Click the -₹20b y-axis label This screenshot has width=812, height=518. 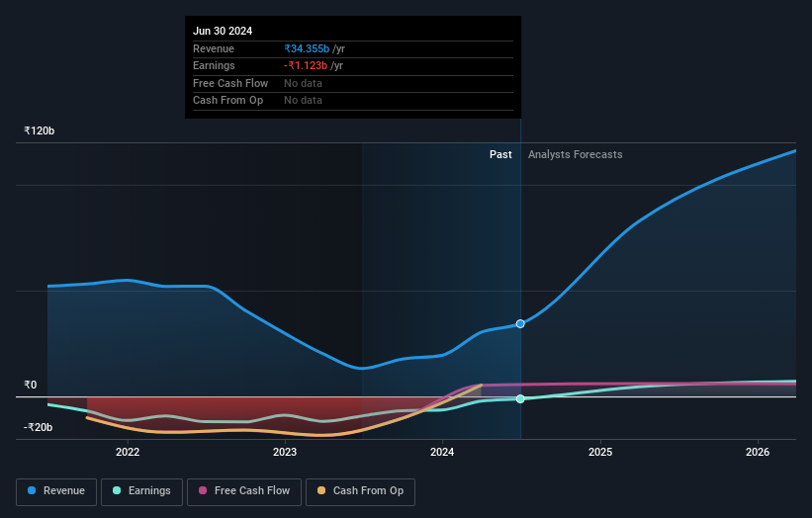(x=38, y=427)
